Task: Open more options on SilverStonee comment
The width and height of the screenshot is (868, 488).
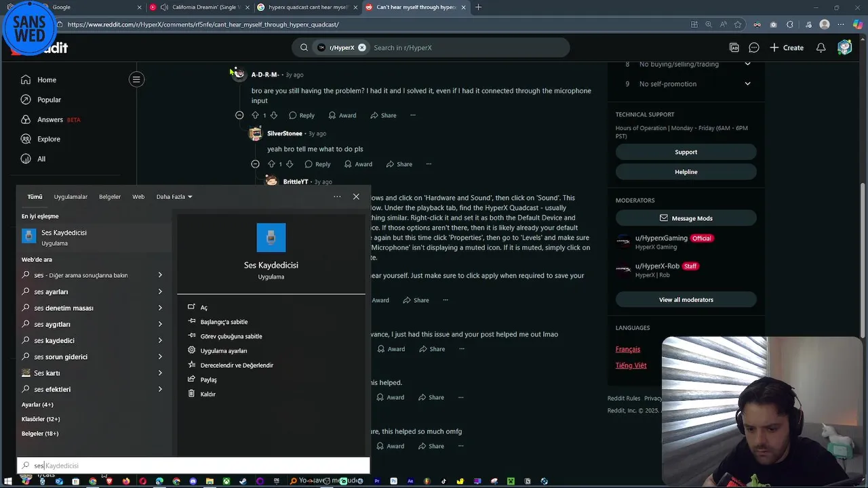Action: [428, 164]
